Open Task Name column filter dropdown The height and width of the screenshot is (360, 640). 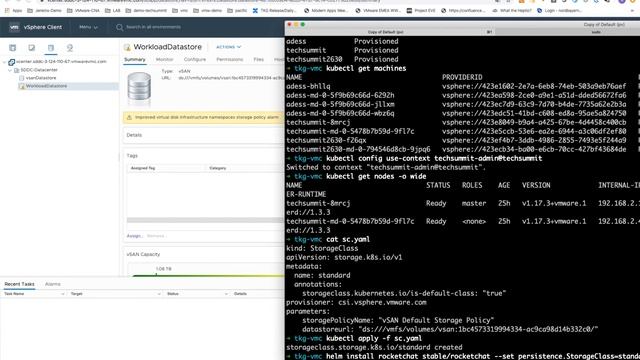62,294
